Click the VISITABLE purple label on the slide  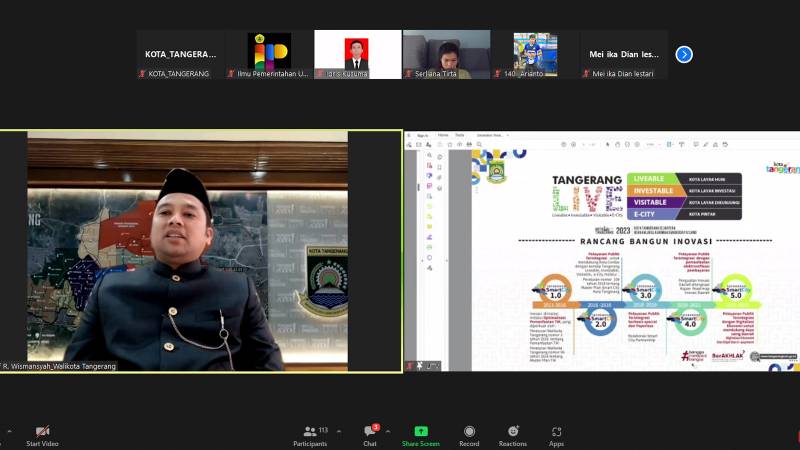tap(653, 203)
